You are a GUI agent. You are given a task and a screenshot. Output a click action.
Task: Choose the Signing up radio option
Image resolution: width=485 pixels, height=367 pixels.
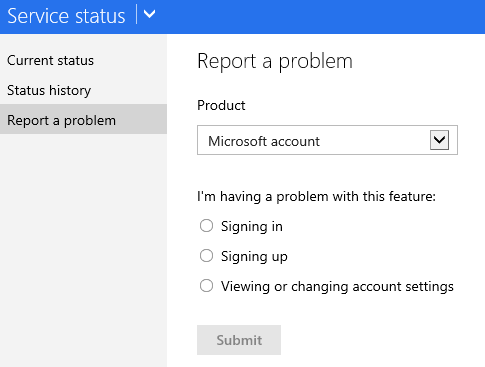tap(206, 256)
